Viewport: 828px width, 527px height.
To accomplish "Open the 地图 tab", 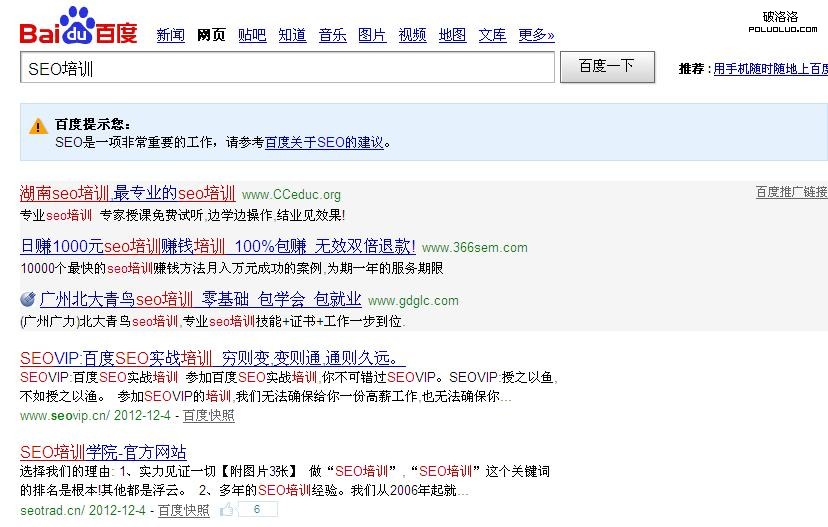I will pos(452,35).
